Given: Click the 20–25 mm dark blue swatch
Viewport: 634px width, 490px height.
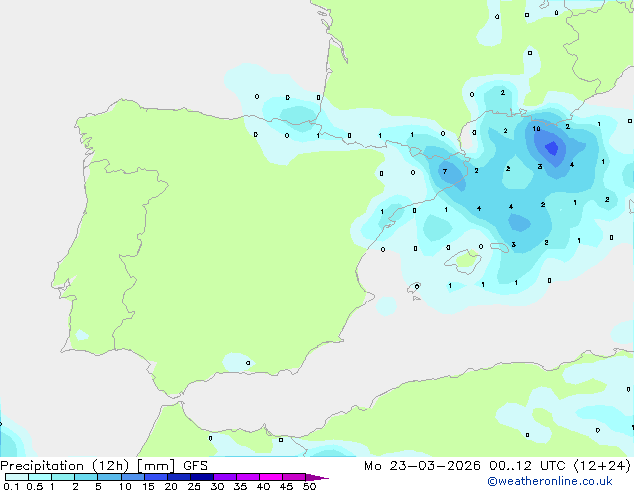Looking at the screenshot, I should (x=179, y=477).
